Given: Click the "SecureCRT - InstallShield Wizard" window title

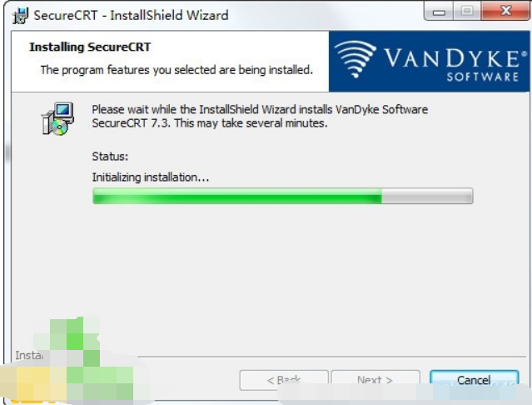Looking at the screenshot, I should [131, 16].
